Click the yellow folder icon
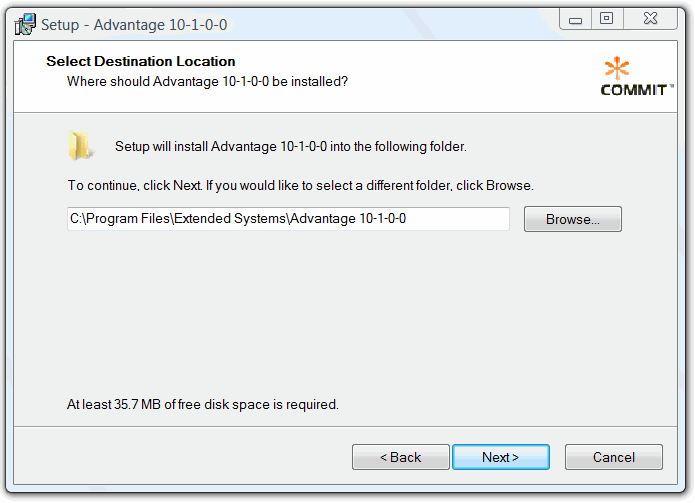The height and width of the screenshot is (503, 695). pyautogui.click(x=80, y=146)
